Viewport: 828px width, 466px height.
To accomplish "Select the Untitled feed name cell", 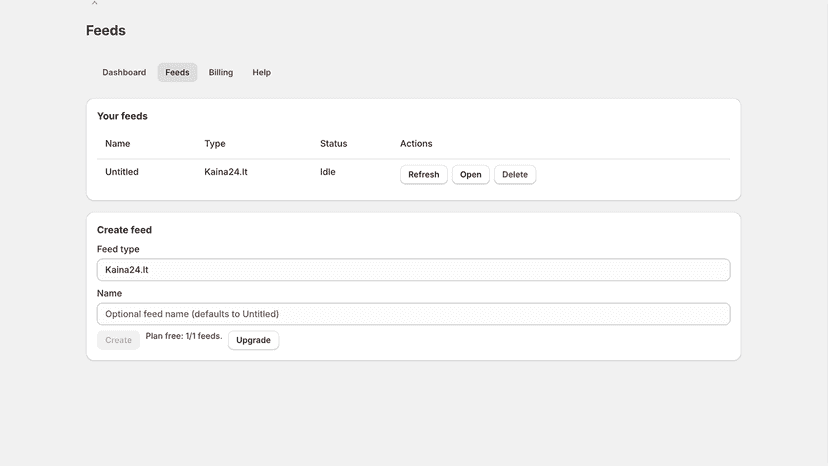I will pos(121,172).
